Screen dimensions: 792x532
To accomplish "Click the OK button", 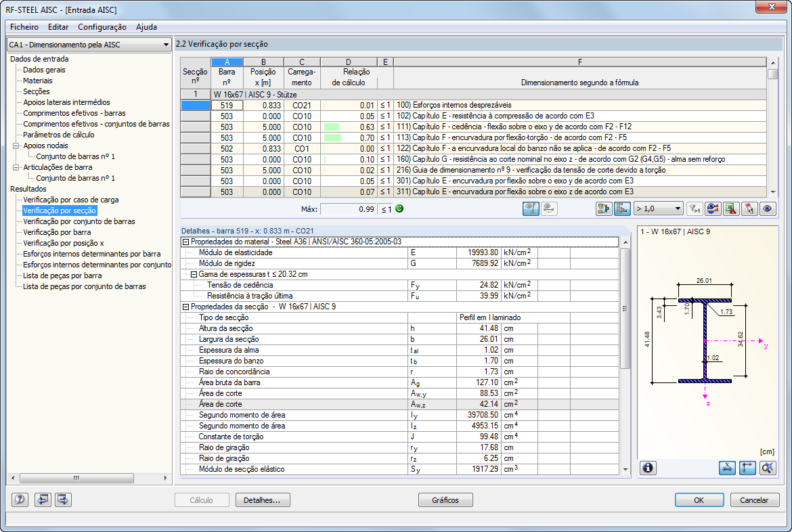I will 699,500.
